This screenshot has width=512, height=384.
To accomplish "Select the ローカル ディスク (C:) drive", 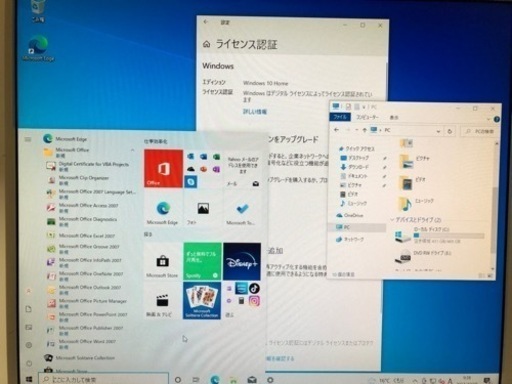I will [x=439, y=235].
